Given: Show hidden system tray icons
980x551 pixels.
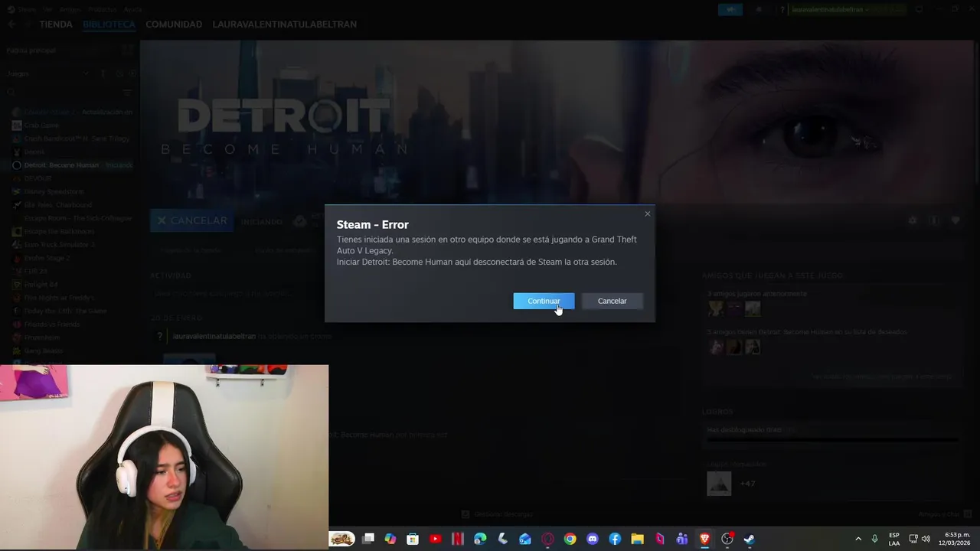Looking at the screenshot, I should [858, 539].
